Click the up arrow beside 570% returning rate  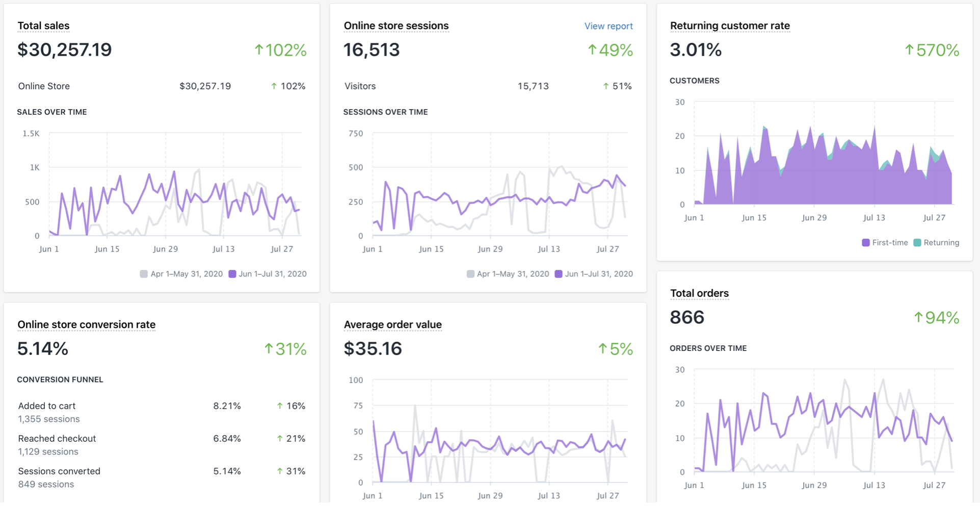(909, 50)
